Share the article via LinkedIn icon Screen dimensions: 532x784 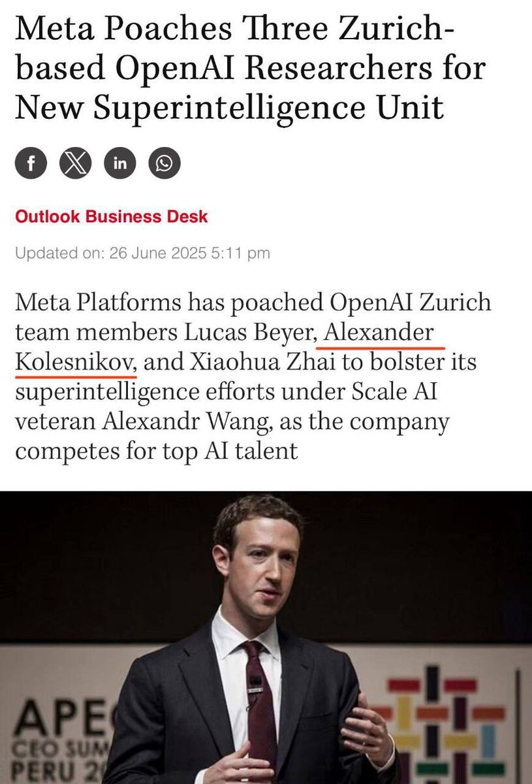click(x=120, y=163)
